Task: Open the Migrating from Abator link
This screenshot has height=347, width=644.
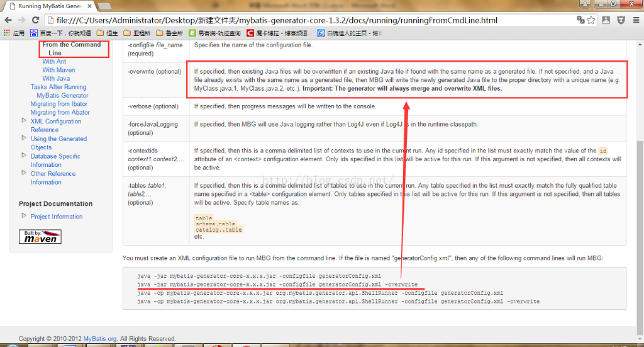Action: click(60, 112)
